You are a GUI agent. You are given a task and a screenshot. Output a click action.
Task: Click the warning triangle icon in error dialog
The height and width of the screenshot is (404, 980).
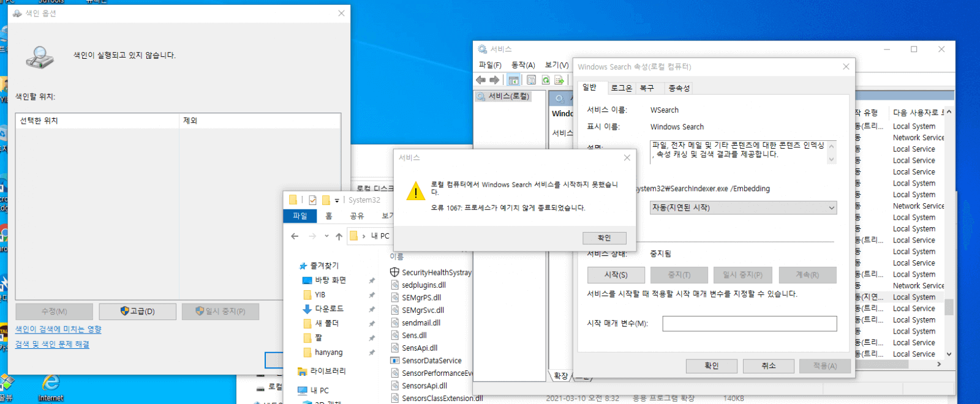[x=415, y=192]
